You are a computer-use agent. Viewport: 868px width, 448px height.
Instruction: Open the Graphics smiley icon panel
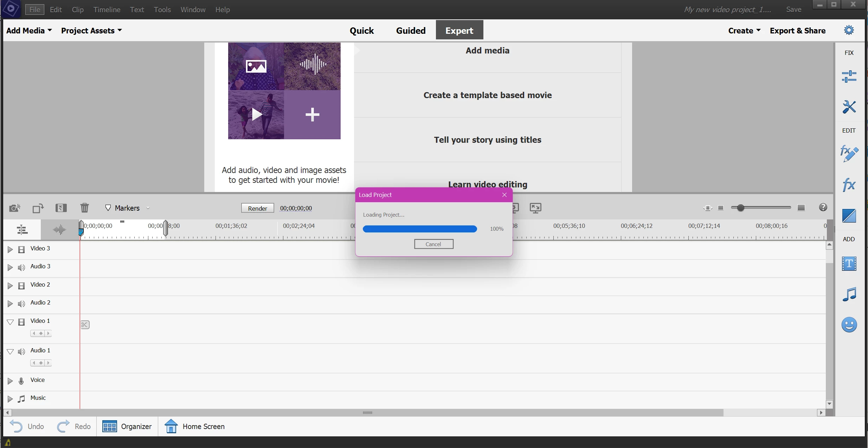(849, 325)
